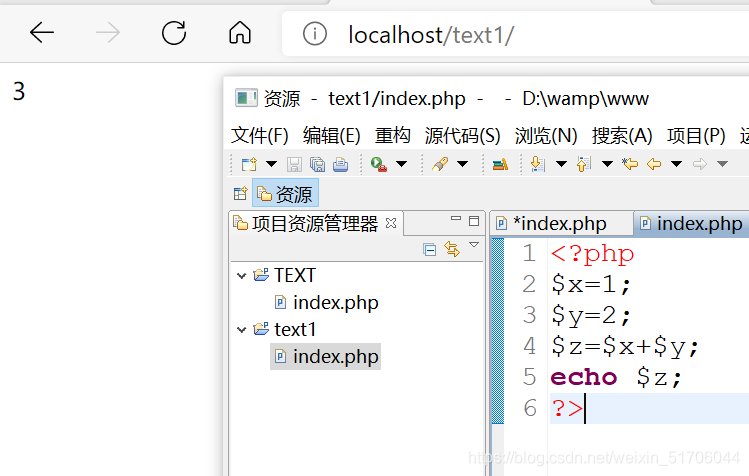Viewport: 749px width, 476px height.
Task: Open the 文件(F) menu
Action: click(259, 136)
